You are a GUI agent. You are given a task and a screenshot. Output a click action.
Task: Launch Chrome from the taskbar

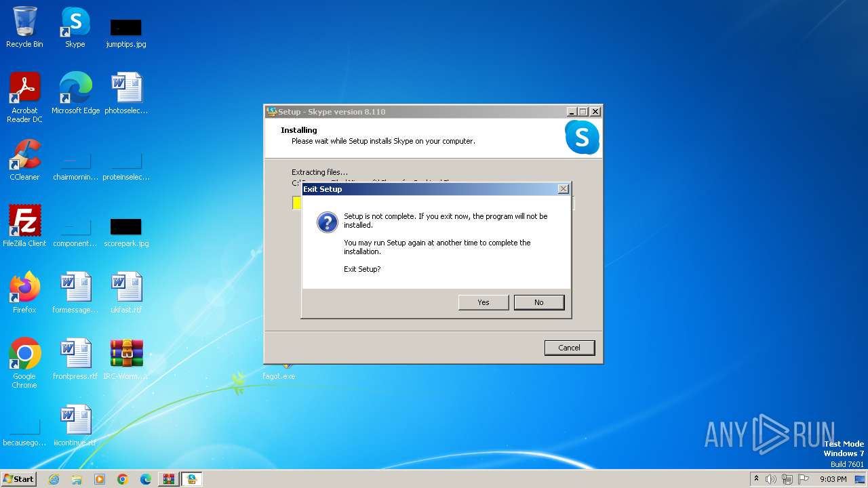click(123, 479)
